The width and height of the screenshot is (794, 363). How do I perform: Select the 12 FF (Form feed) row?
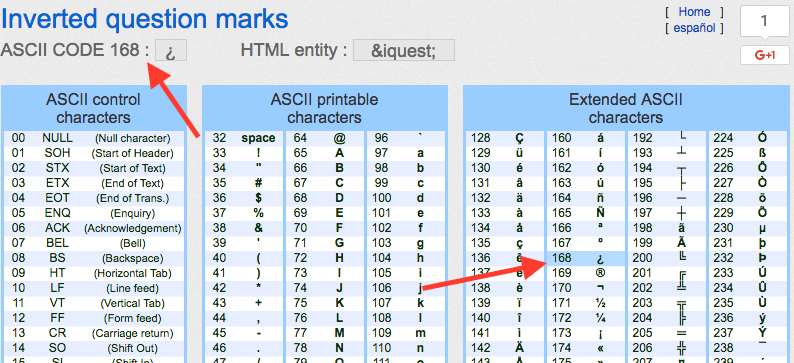click(94, 318)
